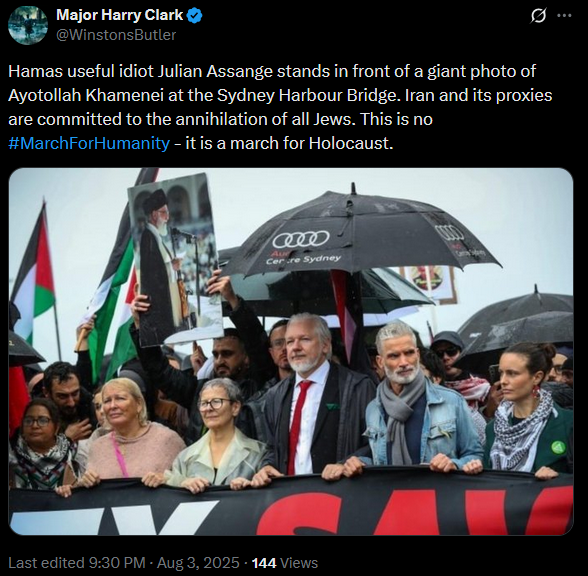Click the 144 Views count
The width and height of the screenshot is (588, 576).
click(x=285, y=563)
